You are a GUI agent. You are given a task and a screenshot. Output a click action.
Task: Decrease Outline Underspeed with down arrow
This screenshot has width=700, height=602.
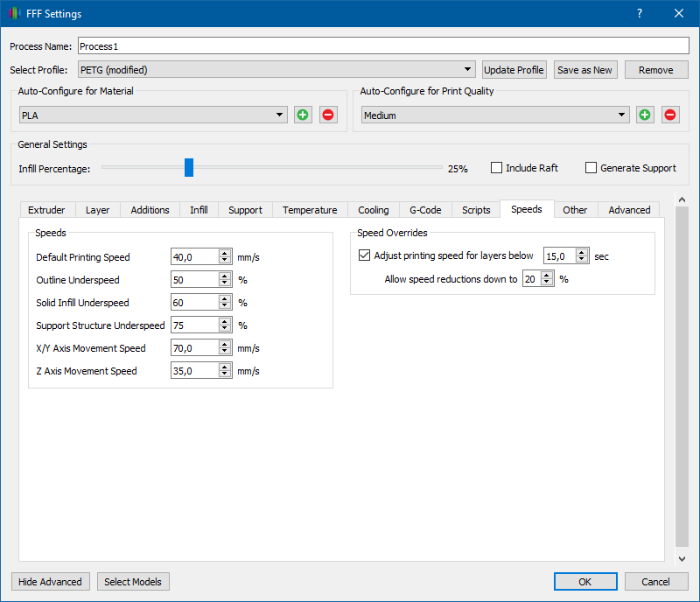[225, 283]
